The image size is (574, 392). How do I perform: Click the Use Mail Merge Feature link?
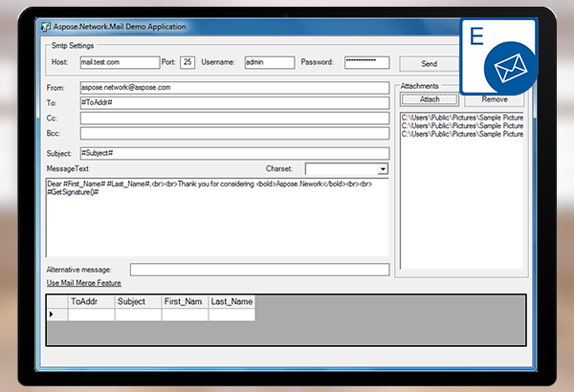(x=84, y=283)
